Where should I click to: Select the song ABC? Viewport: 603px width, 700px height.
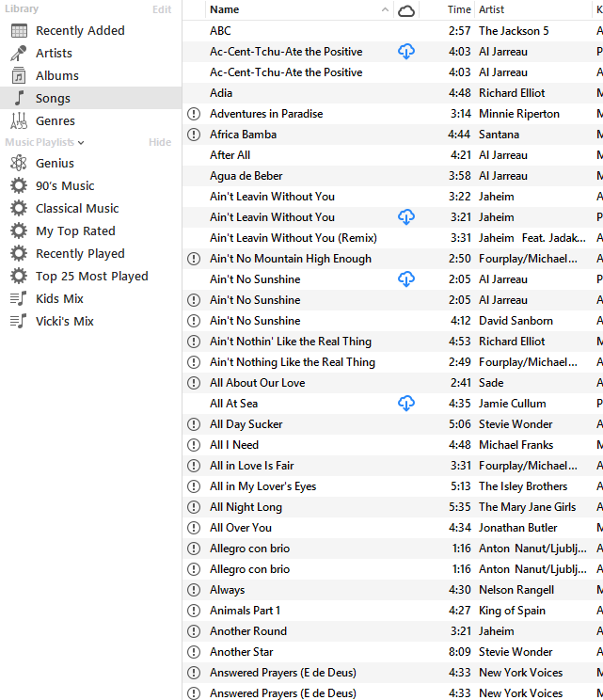pos(220,31)
